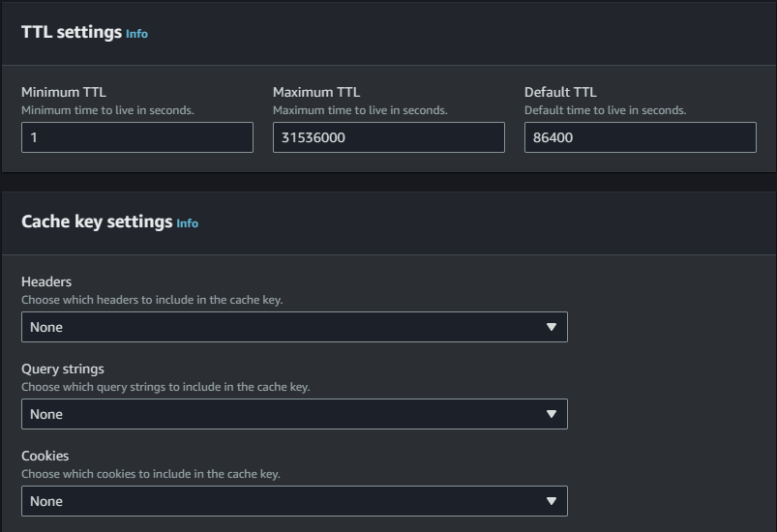The image size is (777, 532).
Task: Click the Default TTL label text
Action: click(x=560, y=93)
